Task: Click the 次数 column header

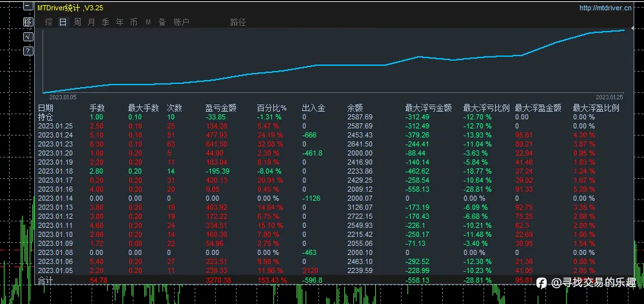Action: pyautogui.click(x=174, y=108)
